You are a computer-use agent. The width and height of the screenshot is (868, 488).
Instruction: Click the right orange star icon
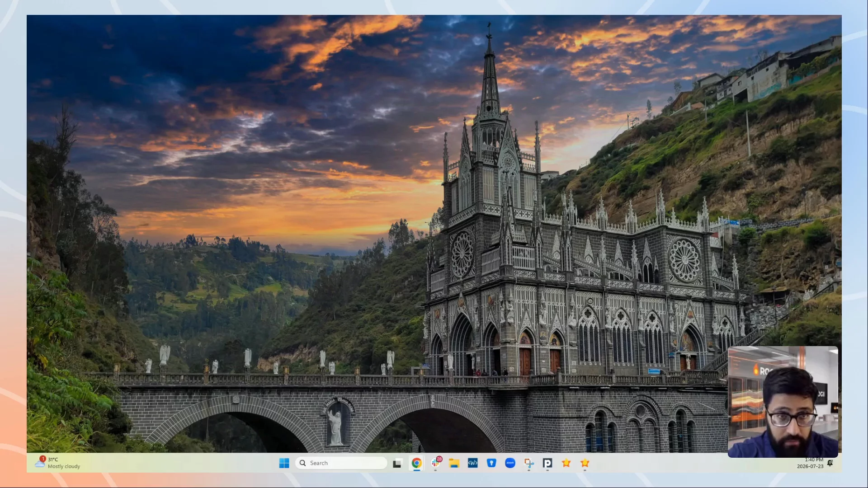point(585,463)
